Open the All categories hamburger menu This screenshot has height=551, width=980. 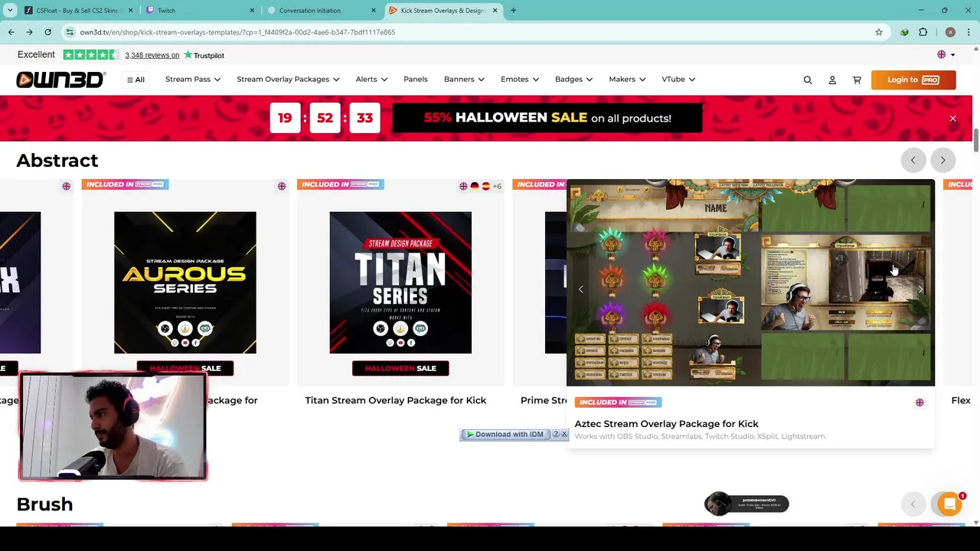[136, 80]
